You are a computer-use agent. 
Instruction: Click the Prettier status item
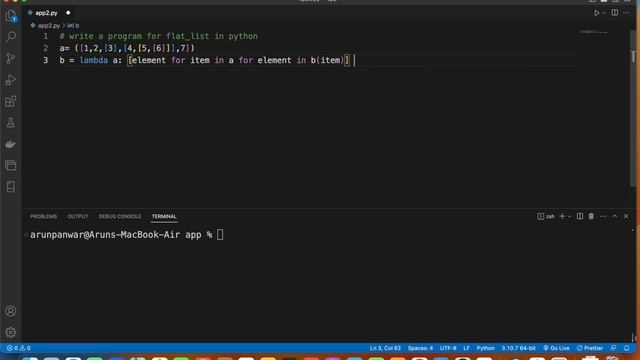click(589, 348)
